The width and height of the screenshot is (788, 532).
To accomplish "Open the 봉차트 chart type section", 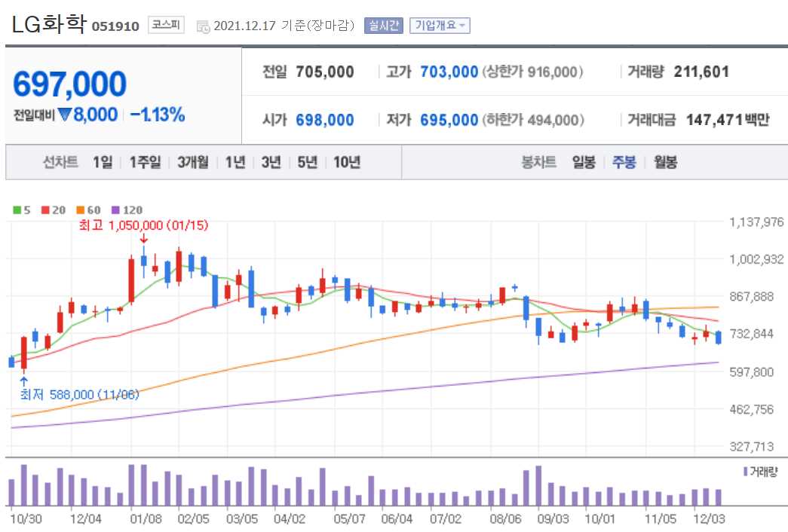I will click(x=538, y=162).
